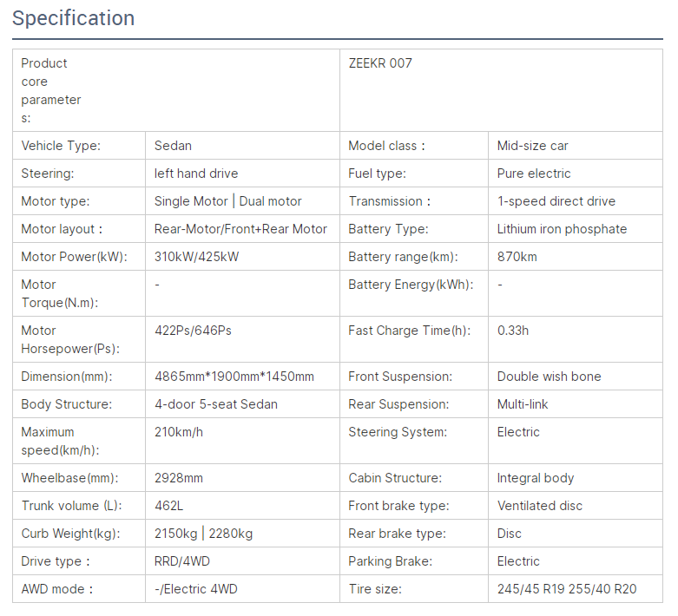678x616 pixels.
Task: Select the Mid-size car value cell
Action: (x=532, y=146)
